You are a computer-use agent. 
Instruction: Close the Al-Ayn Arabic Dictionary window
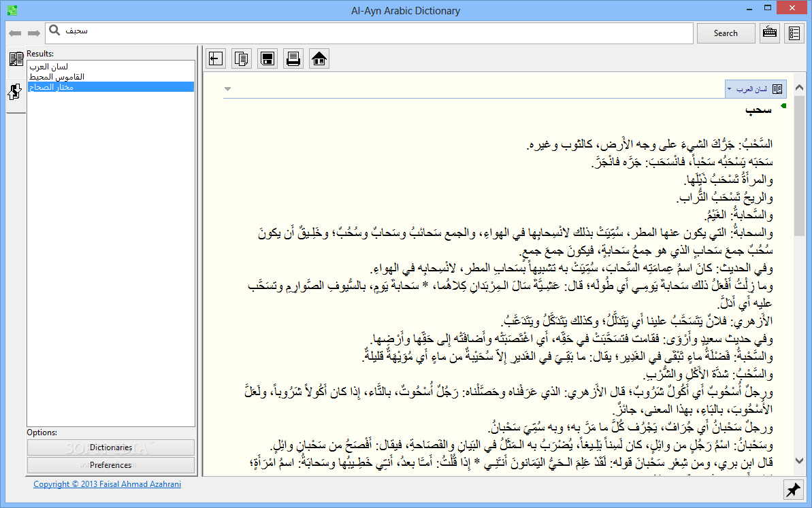point(792,8)
